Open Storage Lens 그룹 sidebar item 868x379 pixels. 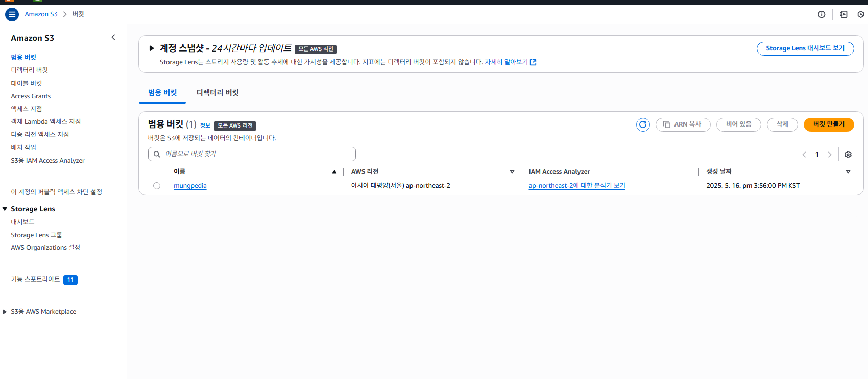(x=36, y=235)
